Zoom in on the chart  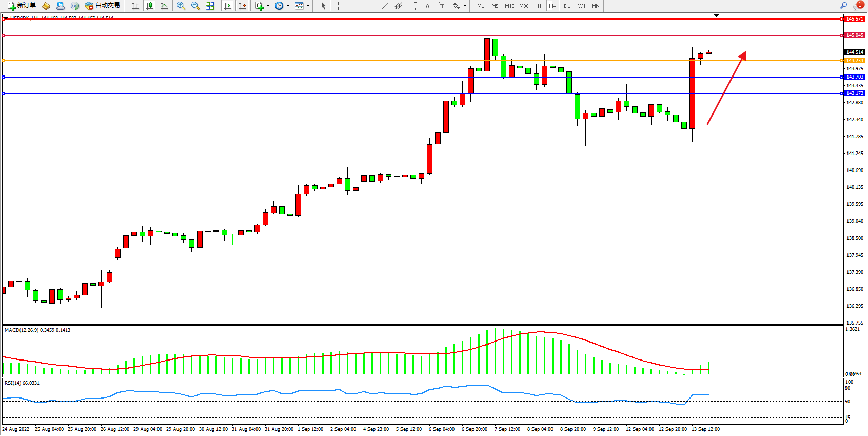click(181, 6)
